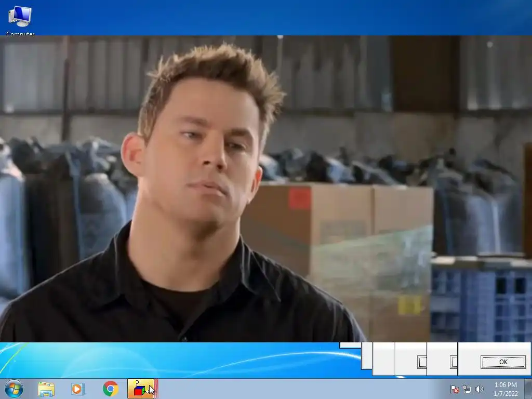This screenshot has width=532, height=399.
Task: Launch Windows Media Player from taskbar
Action: [78, 389]
